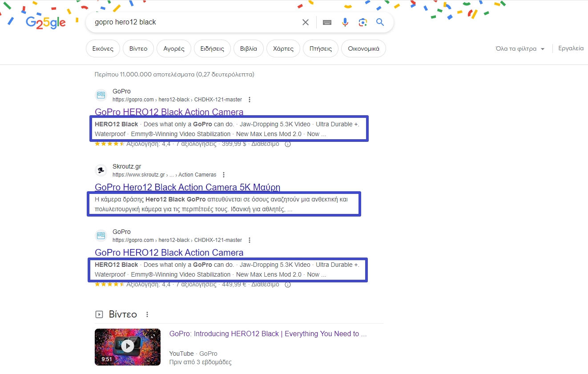Viewport: 588px width, 374px height.
Task: Open the three-dot menu beside Βίντεο section header
Action: (x=147, y=314)
